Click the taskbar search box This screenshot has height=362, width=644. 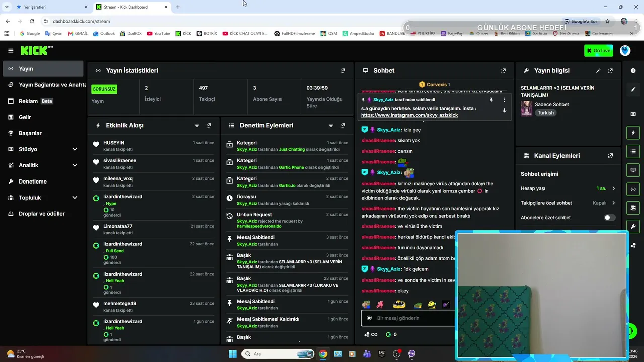pyautogui.click(x=278, y=354)
